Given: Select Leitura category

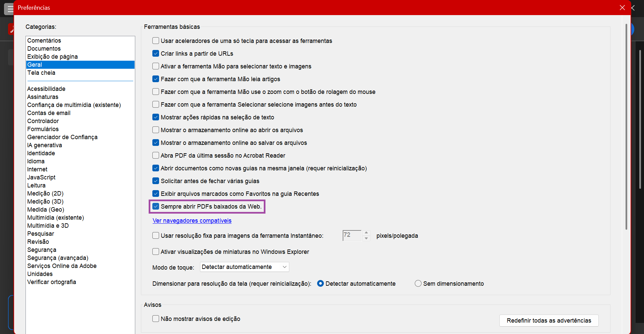Looking at the screenshot, I should [x=80, y=185].
